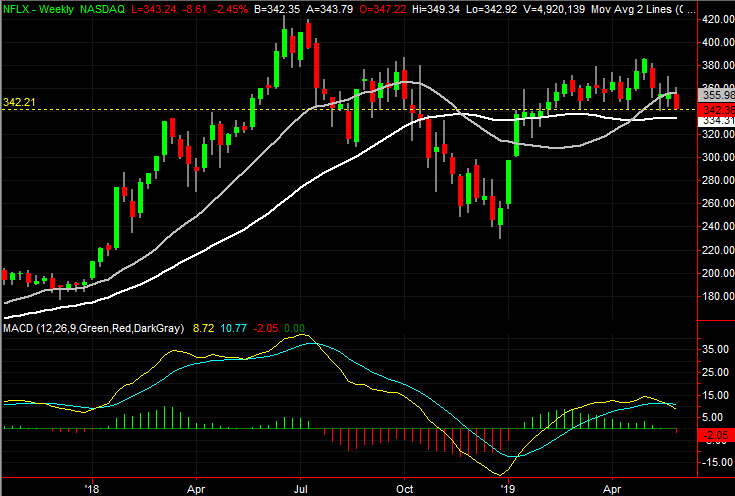The width and height of the screenshot is (735, 496).
Task: Click the NASDAQ exchange label in header
Action: (102, 9)
